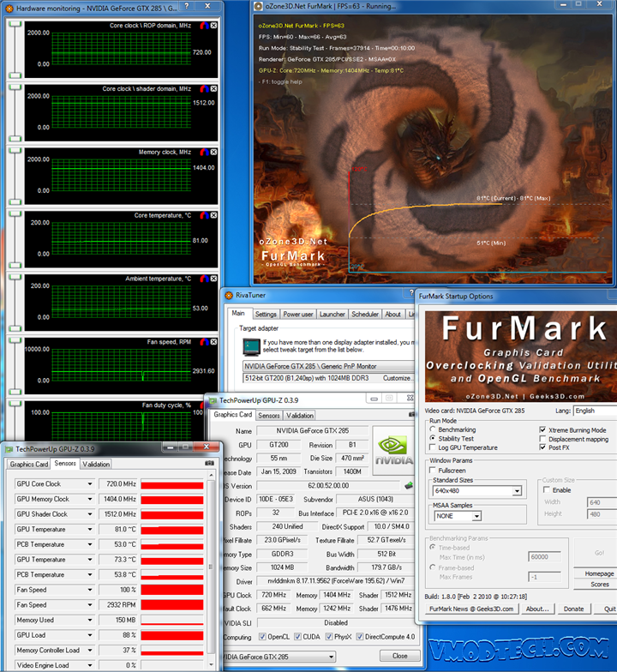617x672 pixels.
Task: Disable Xtreme Burning Mode in FurMark
Action: [x=542, y=430]
